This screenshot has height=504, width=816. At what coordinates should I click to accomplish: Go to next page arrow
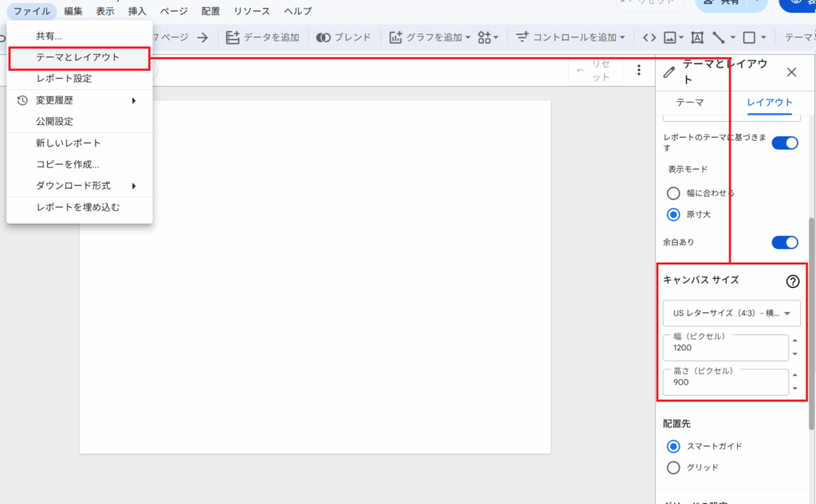point(202,37)
